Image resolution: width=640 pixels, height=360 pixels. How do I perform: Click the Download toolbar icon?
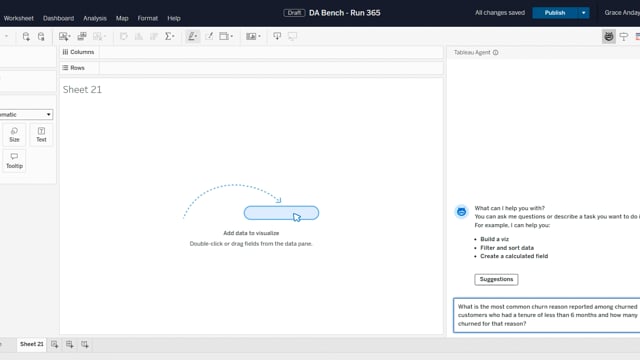pyautogui.click(x=277, y=36)
